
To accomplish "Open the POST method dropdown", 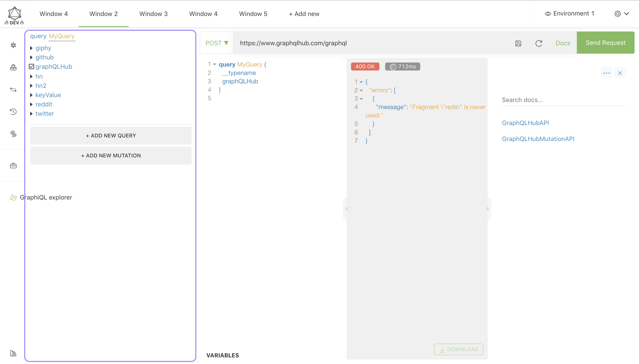I will click(x=217, y=43).
